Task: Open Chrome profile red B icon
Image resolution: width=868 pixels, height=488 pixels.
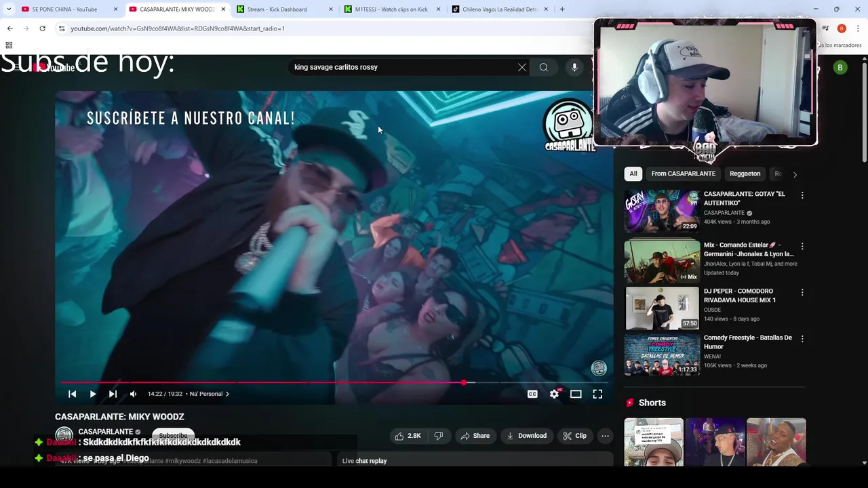Action: [x=842, y=28]
